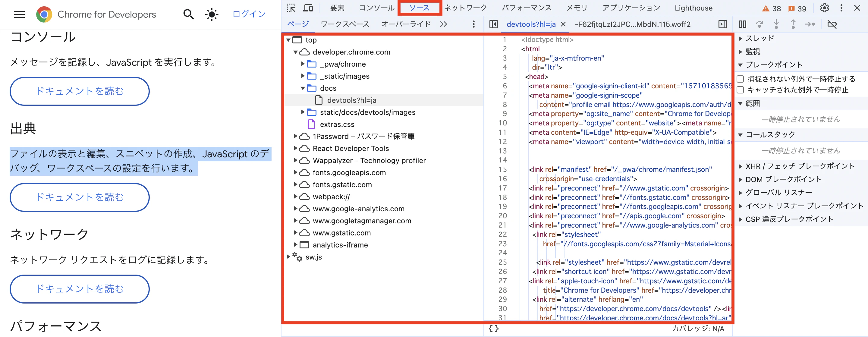Enable pause on caught exceptions checkbox

point(740,90)
